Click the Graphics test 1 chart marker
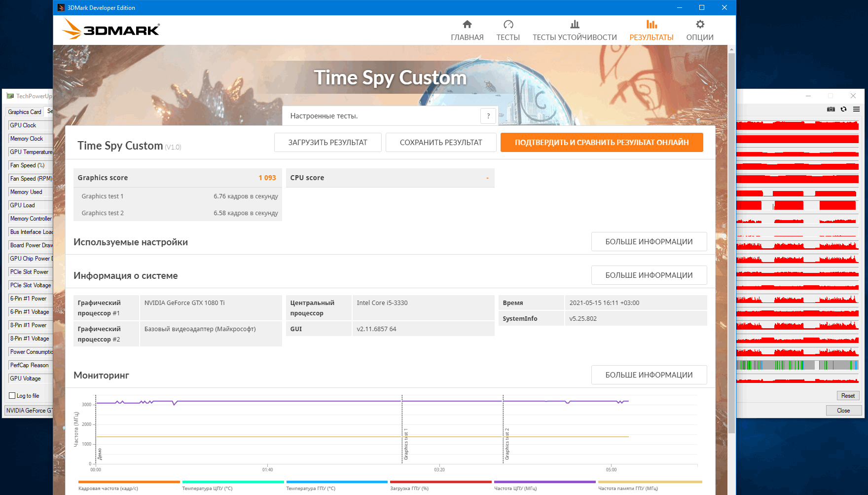Image resolution: width=868 pixels, height=495 pixels. coord(406,444)
